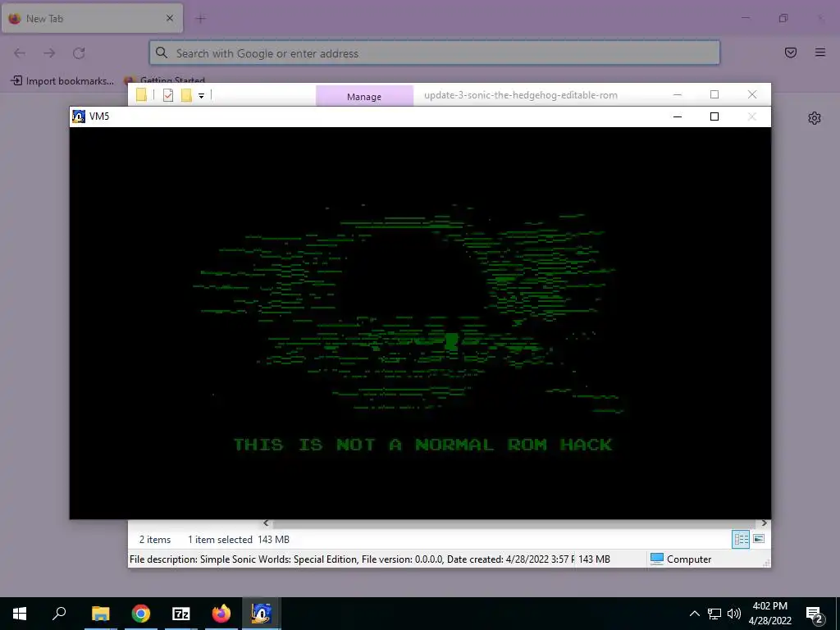
Task: Open File Explorer from taskbar
Action: pyautogui.click(x=100, y=614)
